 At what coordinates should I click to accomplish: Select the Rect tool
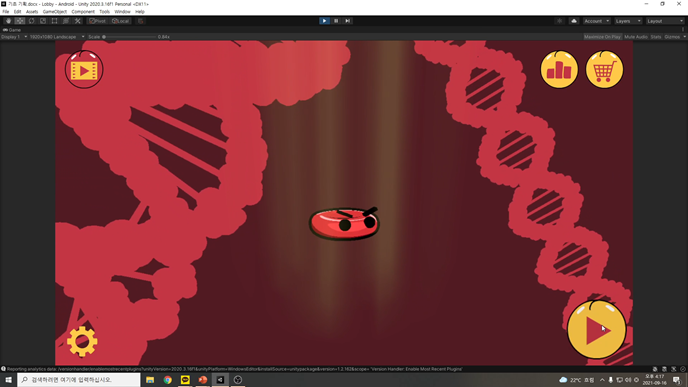[x=54, y=21]
